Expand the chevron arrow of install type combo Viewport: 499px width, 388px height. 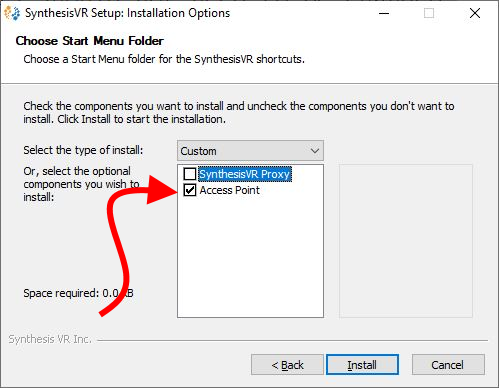(315, 151)
